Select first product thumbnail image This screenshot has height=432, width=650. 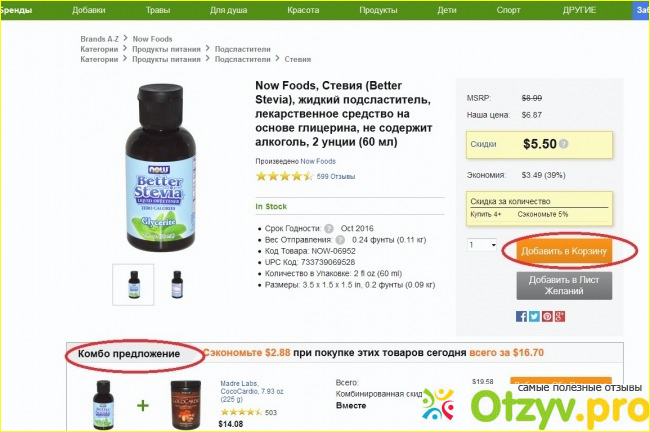[133, 284]
